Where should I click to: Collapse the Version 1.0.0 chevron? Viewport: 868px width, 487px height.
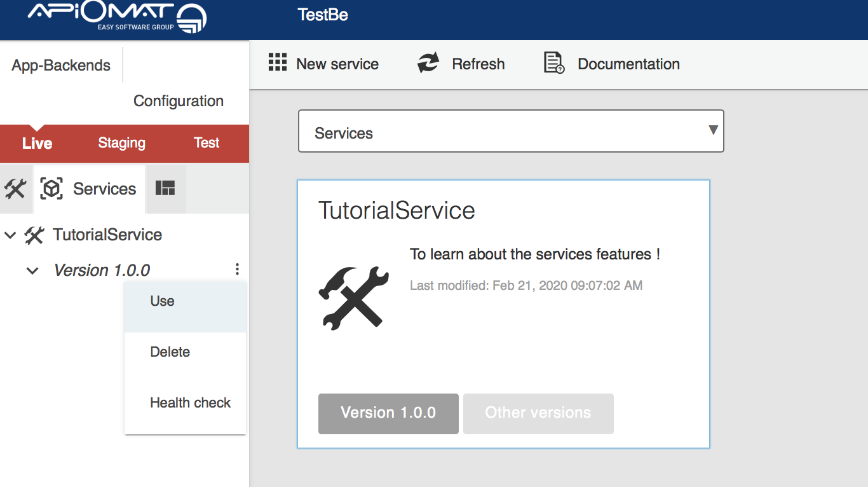pos(32,271)
